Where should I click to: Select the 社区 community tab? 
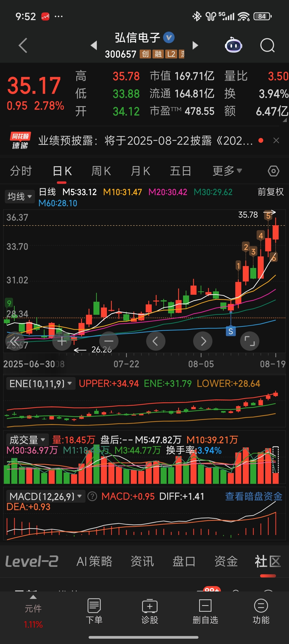[268, 562]
